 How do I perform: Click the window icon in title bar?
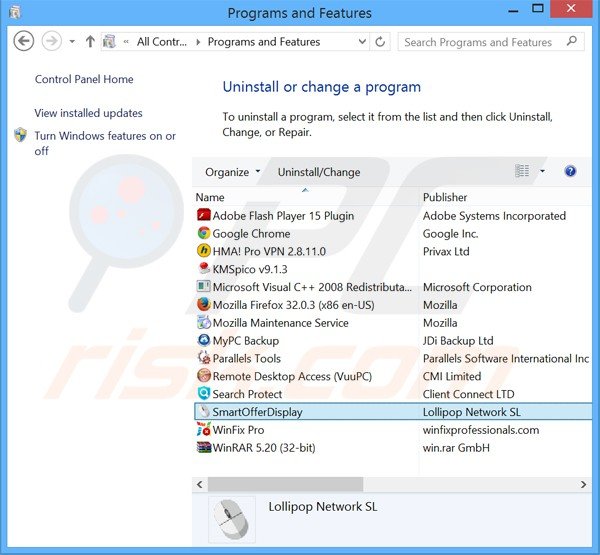pyautogui.click(x=14, y=13)
